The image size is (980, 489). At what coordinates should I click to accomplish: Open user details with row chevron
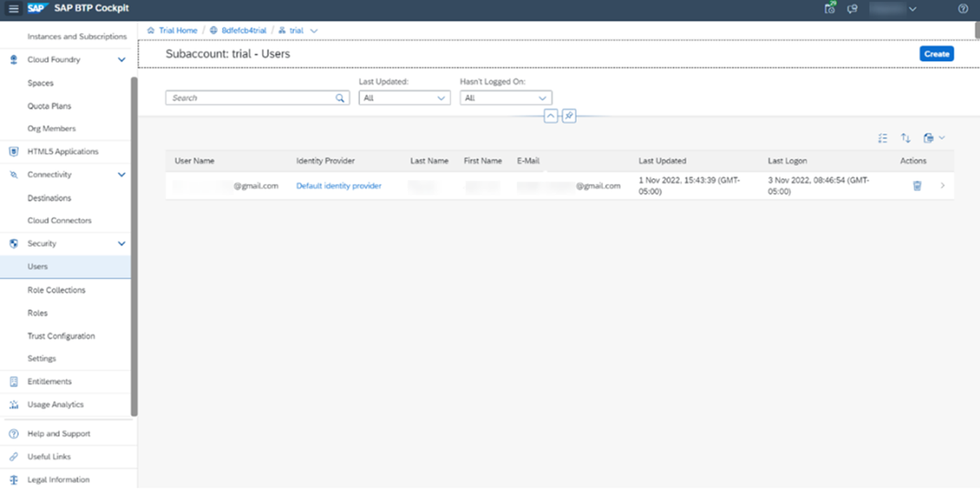click(943, 186)
